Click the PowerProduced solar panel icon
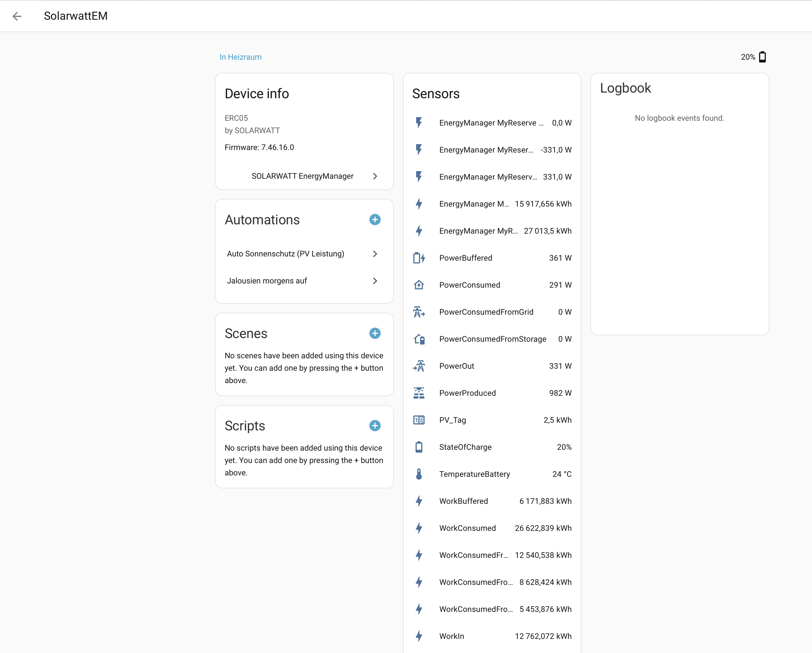The width and height of the screenshot is (812, 653). pyautogui.click(x=419, y=393)
